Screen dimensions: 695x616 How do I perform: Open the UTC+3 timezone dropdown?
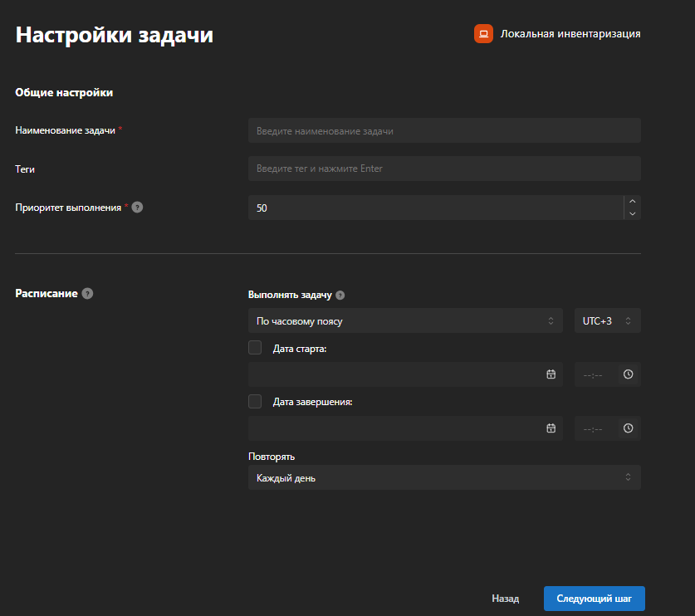(x=608, y=320)
